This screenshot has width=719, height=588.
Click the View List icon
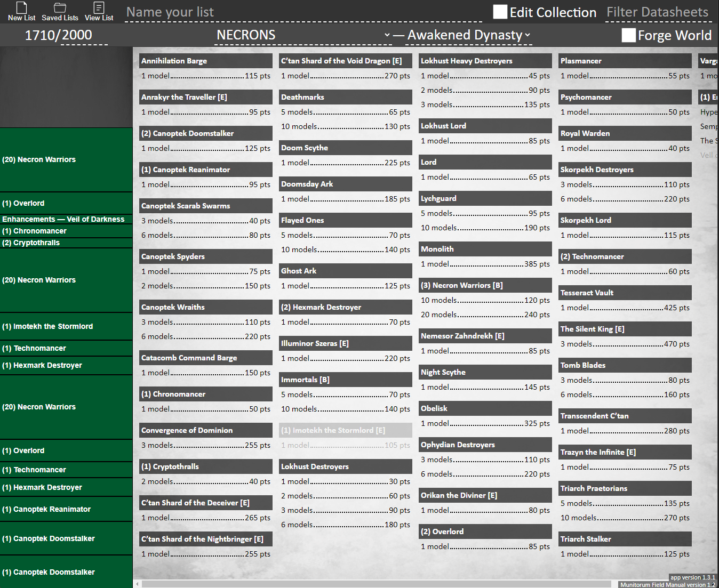click(99, 11)
